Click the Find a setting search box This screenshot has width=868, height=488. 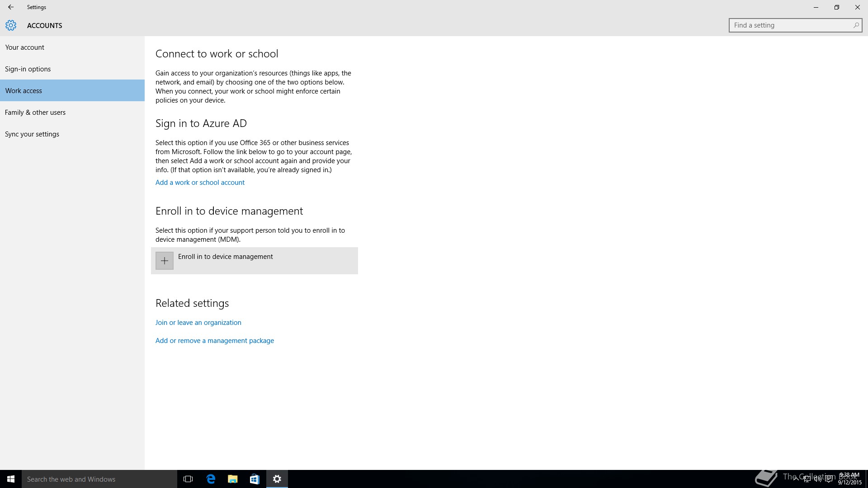(795, 25)
